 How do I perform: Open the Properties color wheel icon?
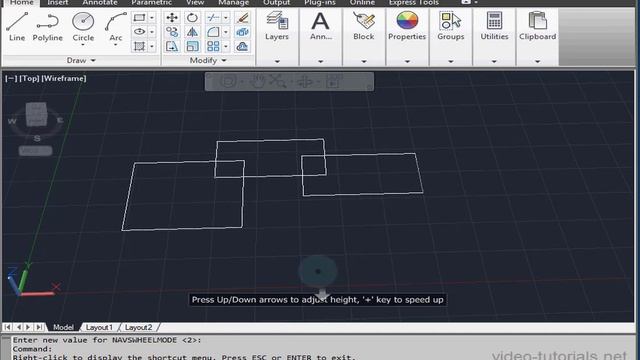[x=407, y=20]
